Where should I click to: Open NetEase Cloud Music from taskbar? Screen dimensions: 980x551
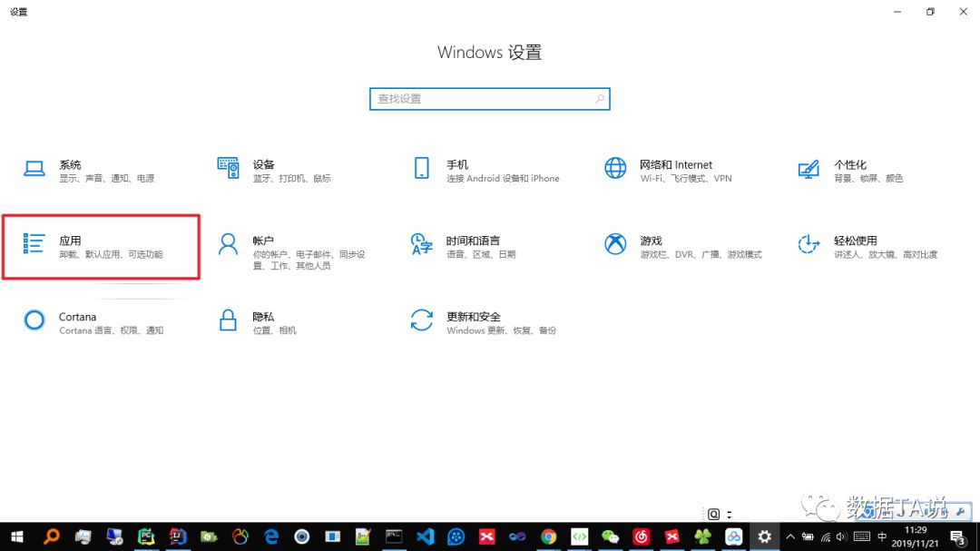tap(642, 536)
